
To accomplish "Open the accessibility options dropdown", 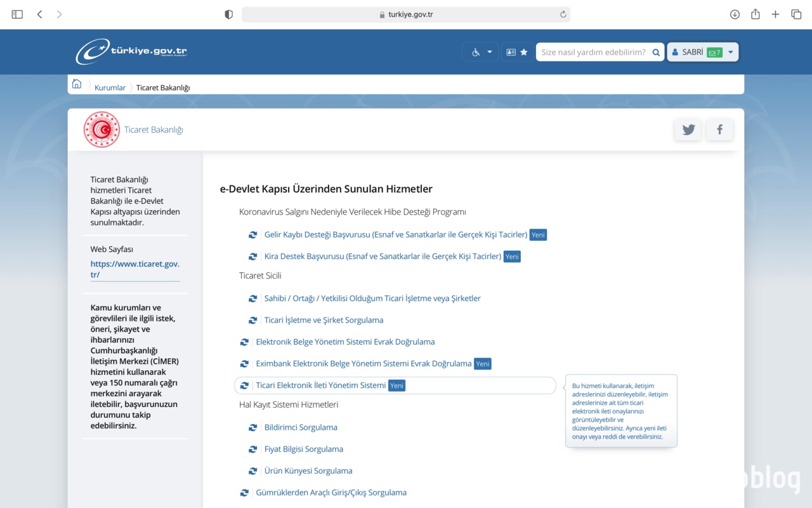I will [480, 52].
